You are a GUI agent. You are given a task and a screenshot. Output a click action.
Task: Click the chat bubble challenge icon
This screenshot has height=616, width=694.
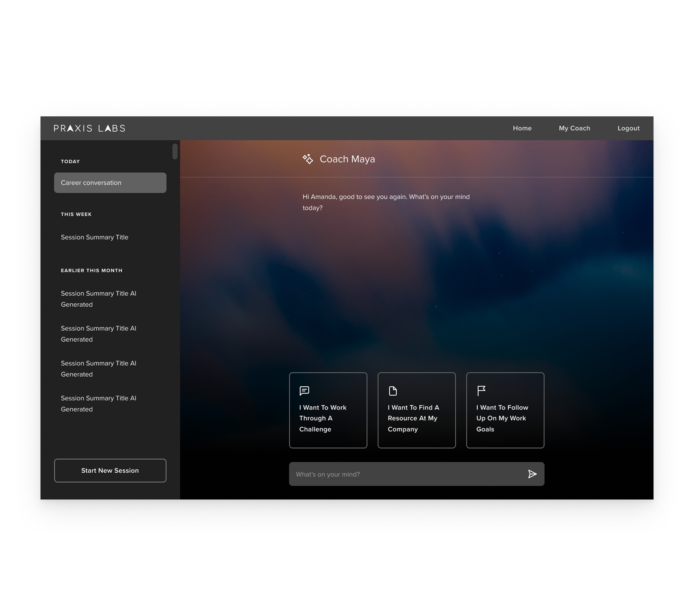(x=304, y=391)
